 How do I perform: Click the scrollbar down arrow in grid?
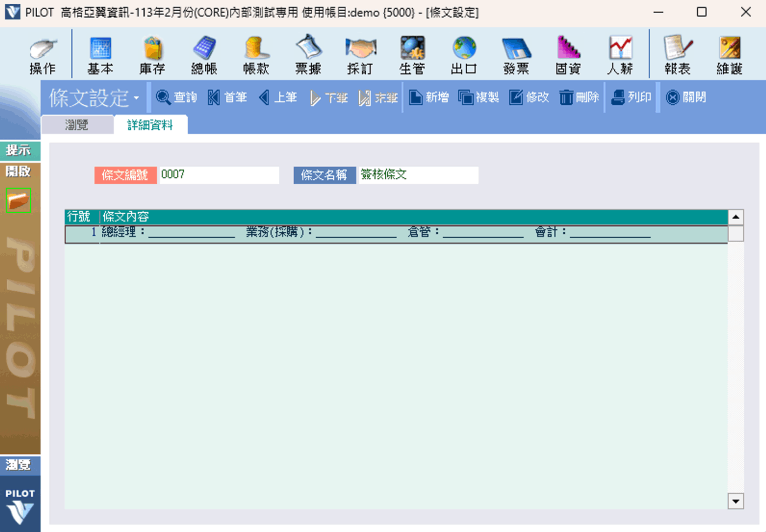click(735, 501)
